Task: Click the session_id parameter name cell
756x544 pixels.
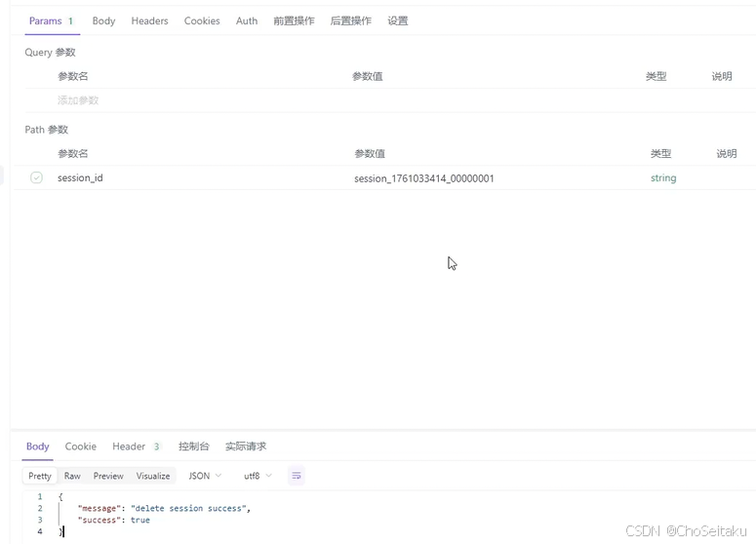Action: click(80, 177)
